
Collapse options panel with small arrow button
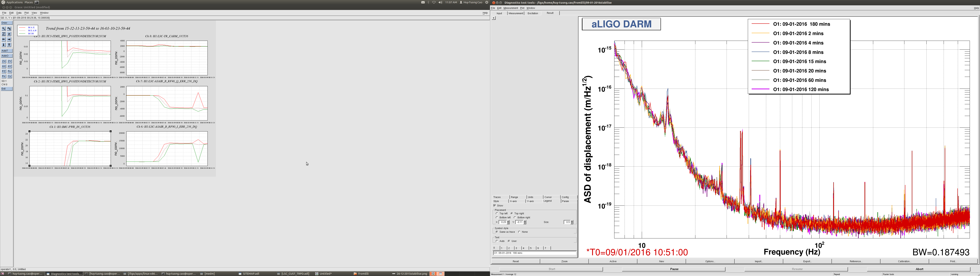click(x=494, y=18)
